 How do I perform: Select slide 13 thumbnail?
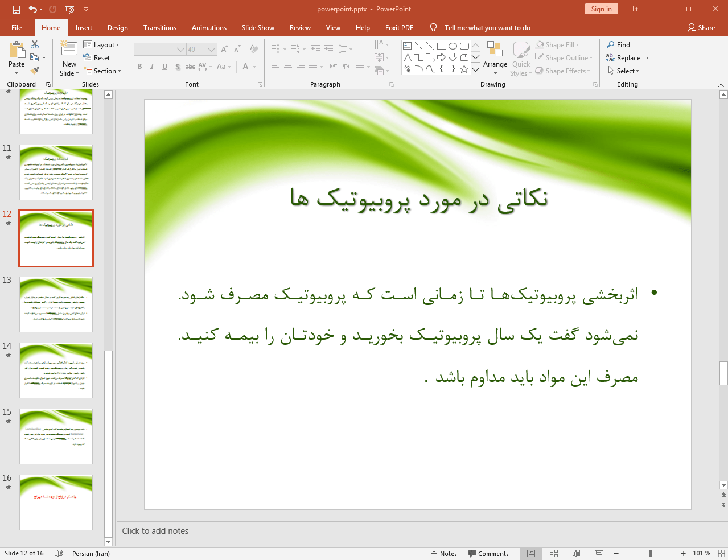coord(56,304)
